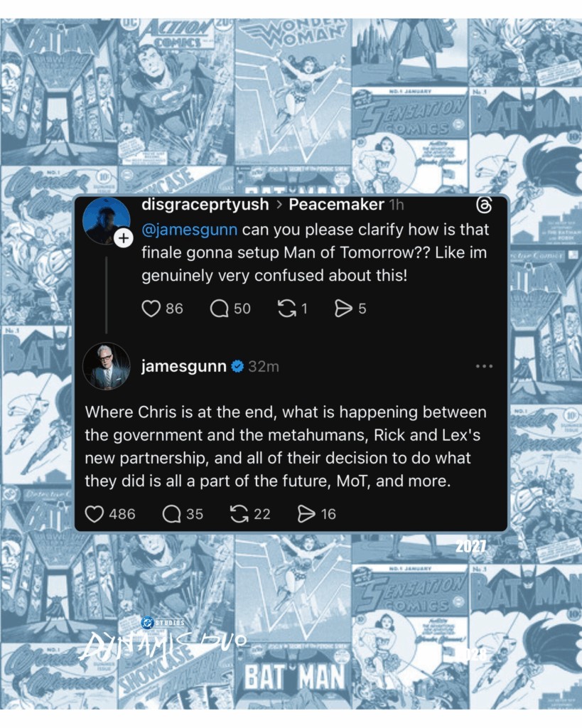View disgraceprtyush's avatar picture
582x728 pixels.
point(107,221)
